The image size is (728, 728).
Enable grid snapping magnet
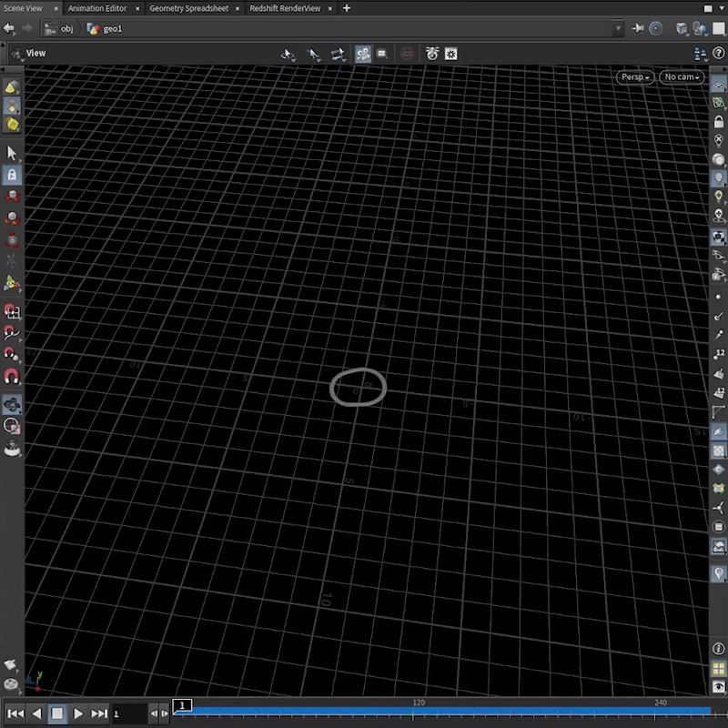coord(12,310)
